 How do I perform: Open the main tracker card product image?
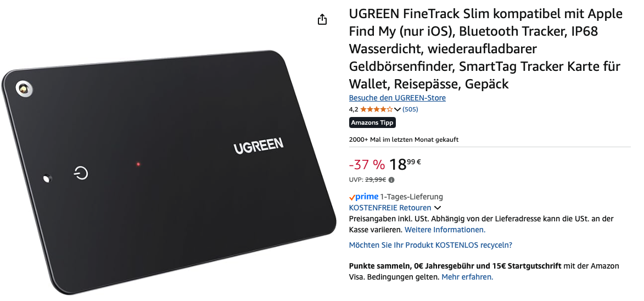click(x=169, y=172)
